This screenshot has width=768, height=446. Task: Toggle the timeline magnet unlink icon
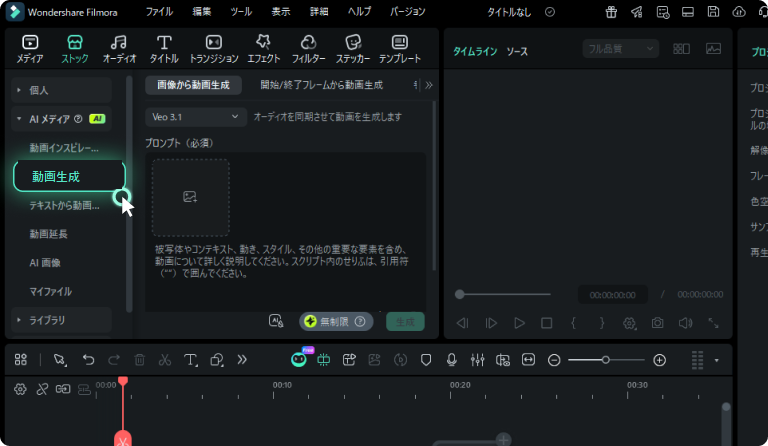tap(42, 389)
